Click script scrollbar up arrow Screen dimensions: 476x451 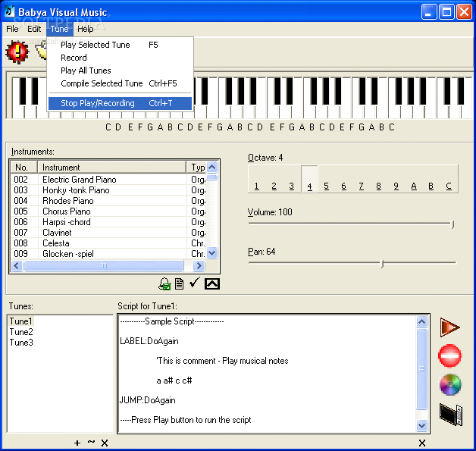[421, 321]
